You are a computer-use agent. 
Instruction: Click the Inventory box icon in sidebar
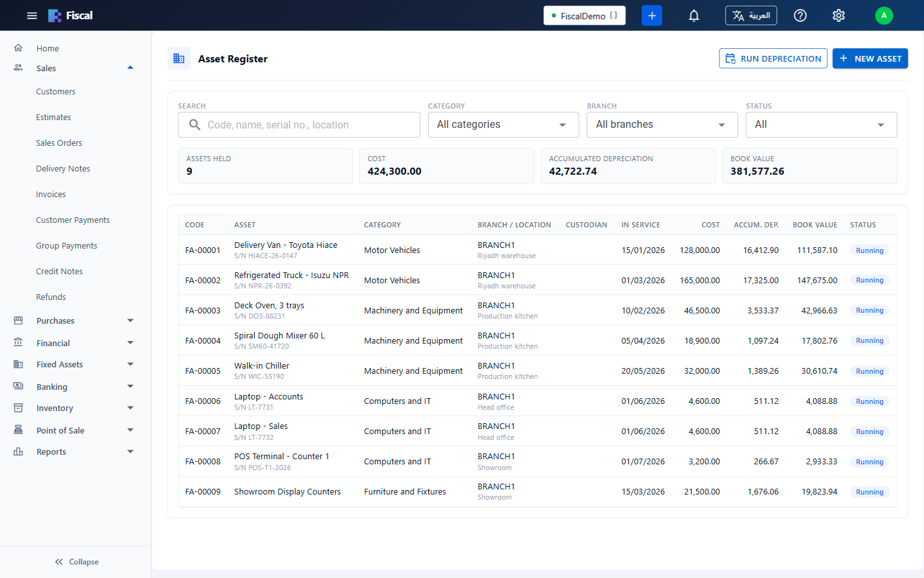[x=19, y=408]
